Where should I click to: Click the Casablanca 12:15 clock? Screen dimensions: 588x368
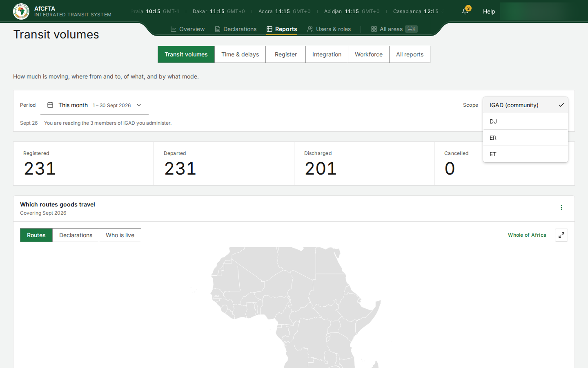tap(416, 11)
